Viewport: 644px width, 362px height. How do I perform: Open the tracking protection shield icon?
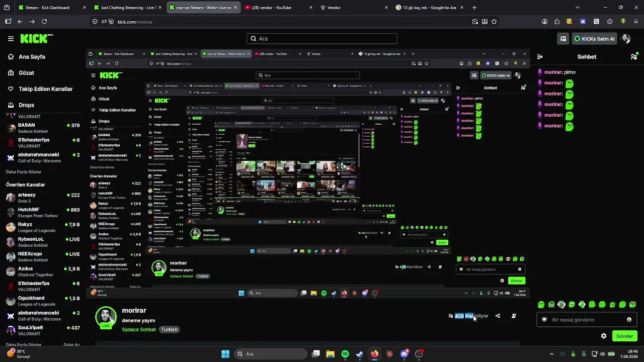click(x=95, y=22)
